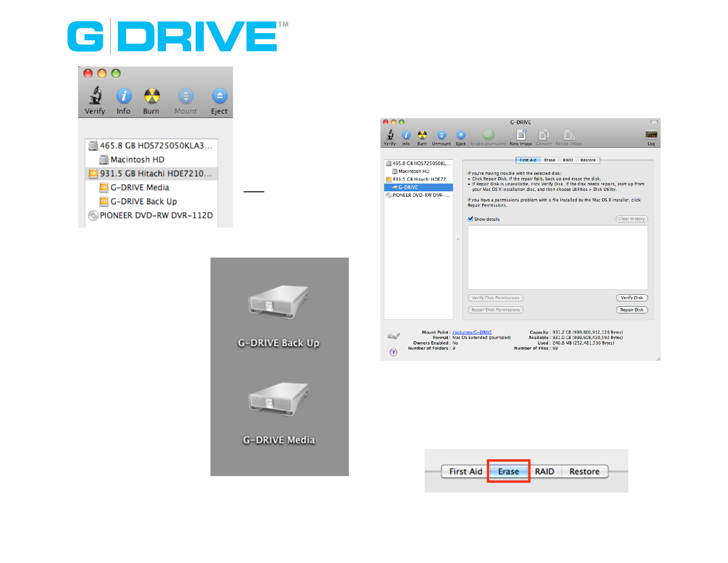Click the purple help question mark button
The width and height of the screenshot is (728, 563).
[393, 352]
